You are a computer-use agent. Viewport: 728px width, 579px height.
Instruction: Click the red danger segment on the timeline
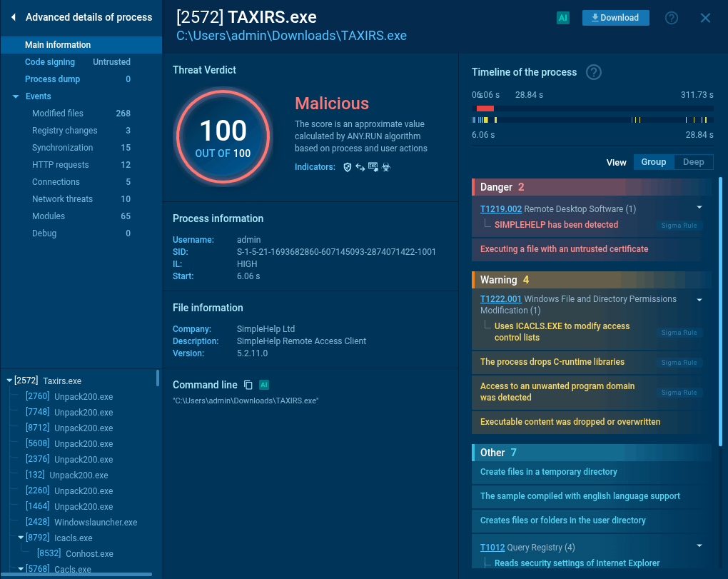[x=485, y=107]
